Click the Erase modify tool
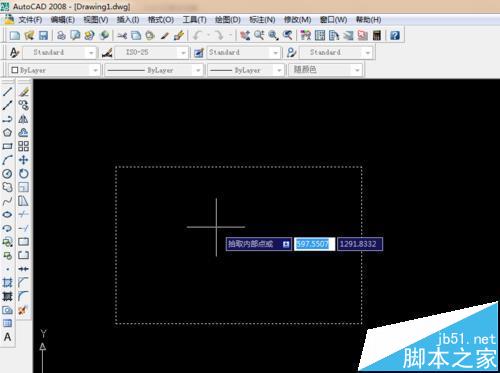 pyautogui.click(x=23, y=92)
